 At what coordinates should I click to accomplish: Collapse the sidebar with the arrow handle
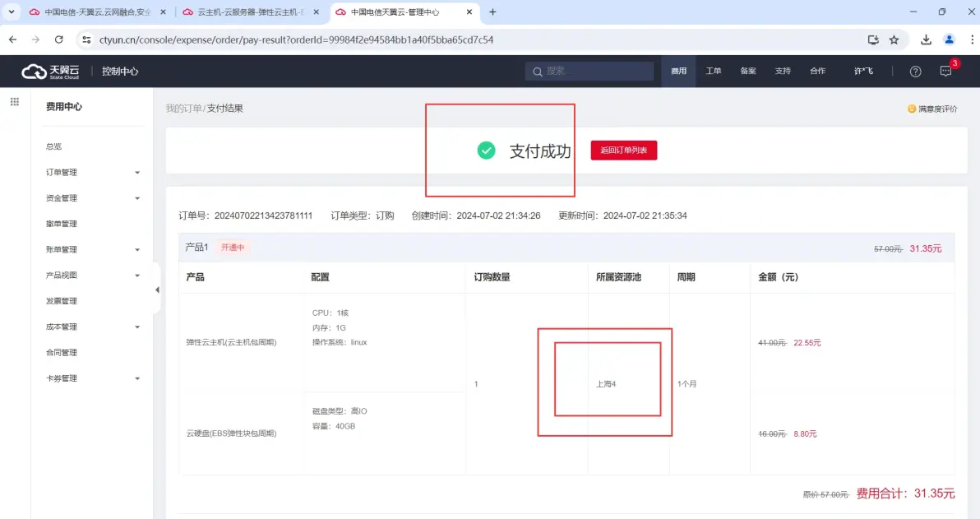(x=157, y=290)
